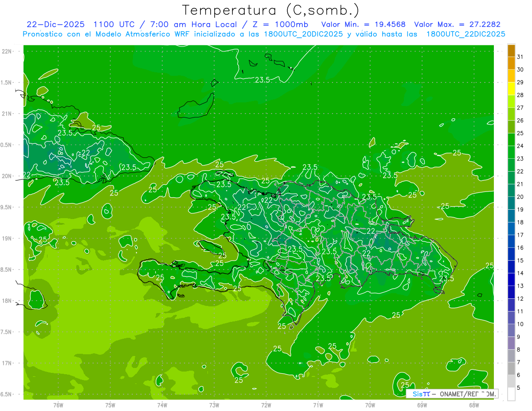This screenshot has width=532, height=411.
Task: Click the legend value label "26"
Action: click(520, 121)
